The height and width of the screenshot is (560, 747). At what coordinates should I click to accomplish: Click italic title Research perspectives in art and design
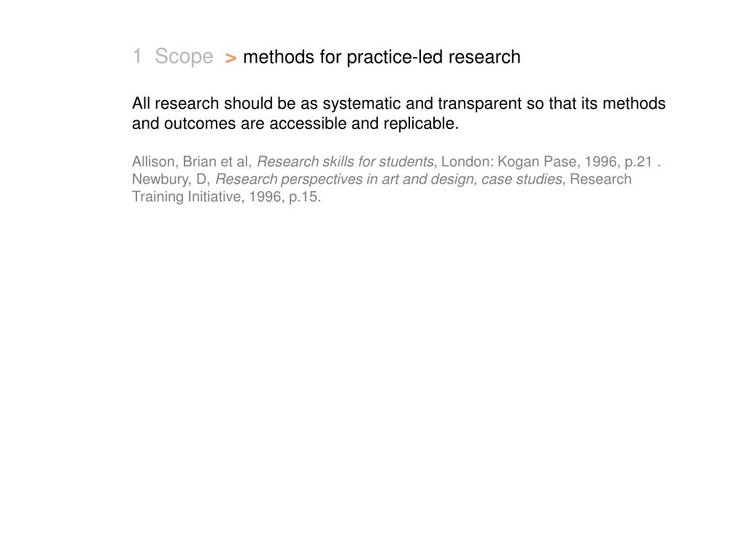click(x=346, y=179)
